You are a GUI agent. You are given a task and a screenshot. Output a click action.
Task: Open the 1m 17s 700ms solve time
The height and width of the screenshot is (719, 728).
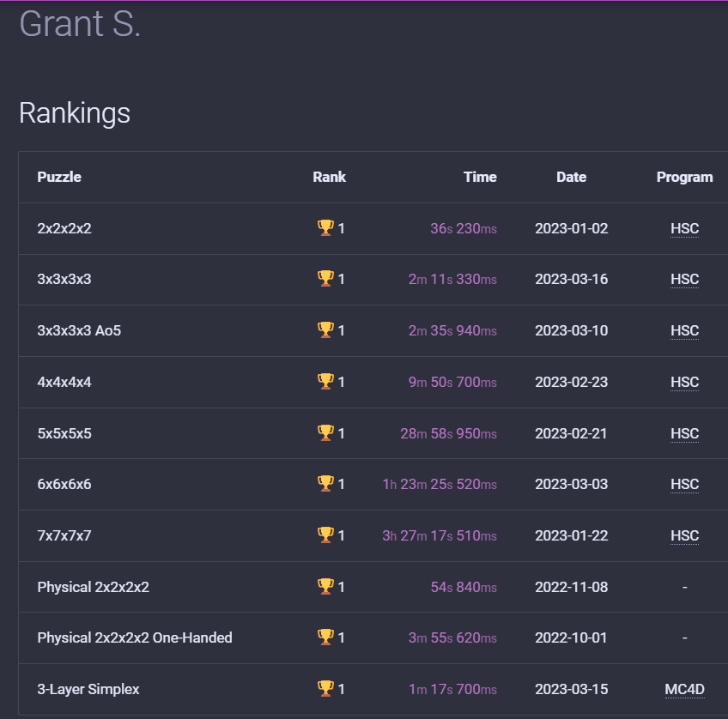point(452,689)
